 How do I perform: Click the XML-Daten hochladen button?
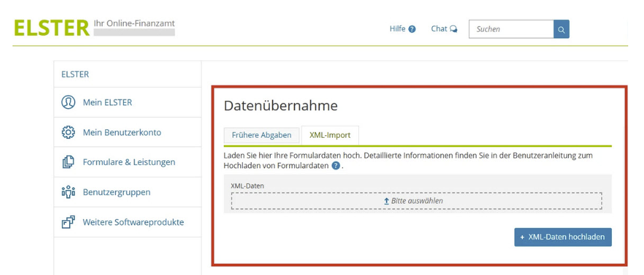(x=563, y=237)
